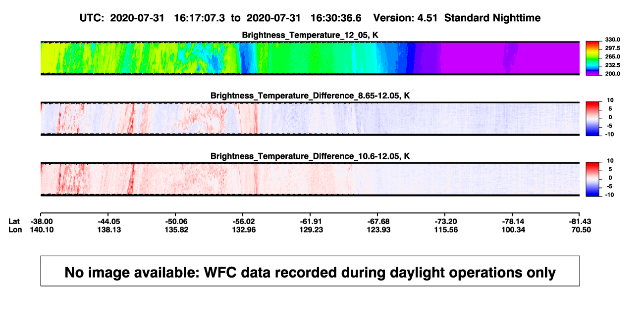Screen dimensions: 644x330
Task: Click the 8.65-12.05 difference image strip
Action: 310,119
